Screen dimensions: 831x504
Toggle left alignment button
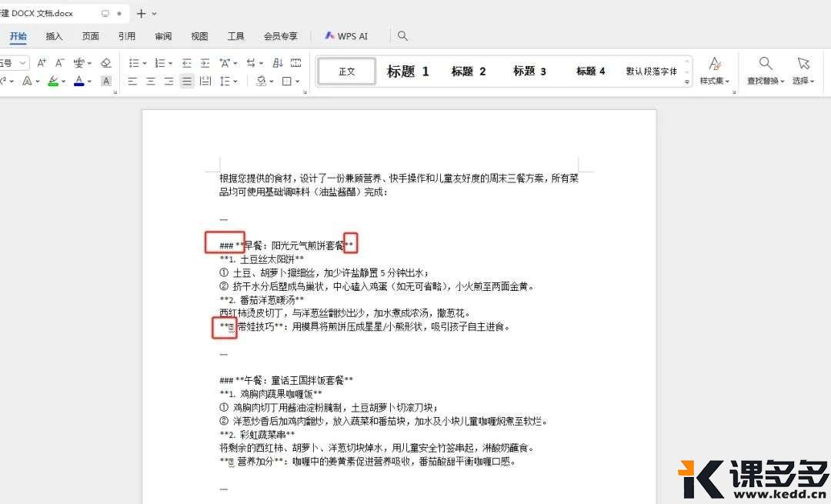tap(132, 81)
